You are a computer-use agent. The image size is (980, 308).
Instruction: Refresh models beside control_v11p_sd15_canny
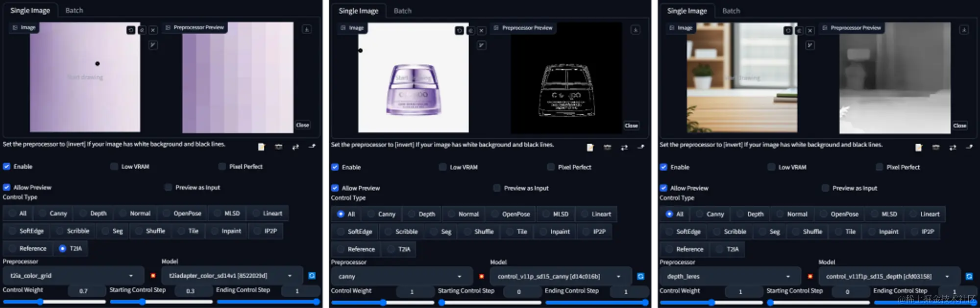click(x=640, y=277)
